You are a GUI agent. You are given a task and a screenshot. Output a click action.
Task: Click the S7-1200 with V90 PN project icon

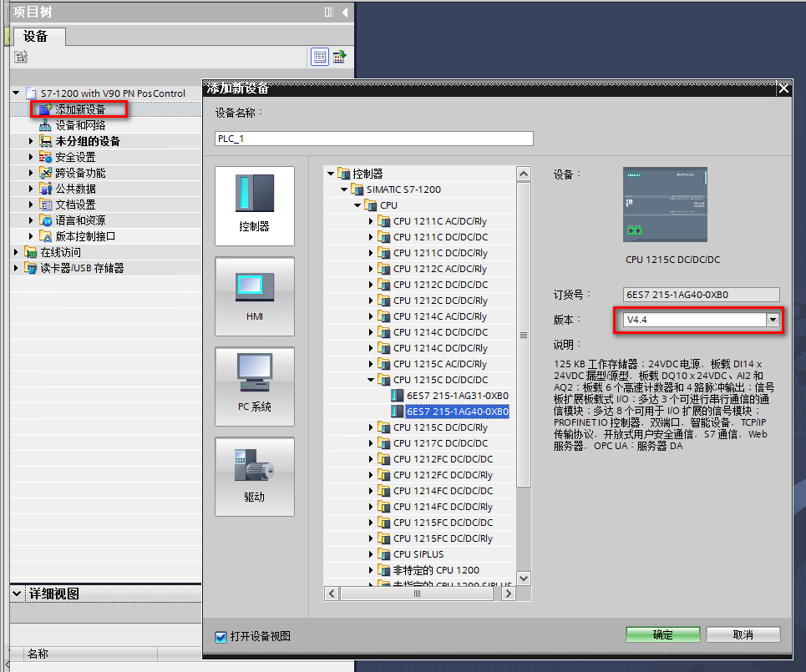tap(31, 93)
